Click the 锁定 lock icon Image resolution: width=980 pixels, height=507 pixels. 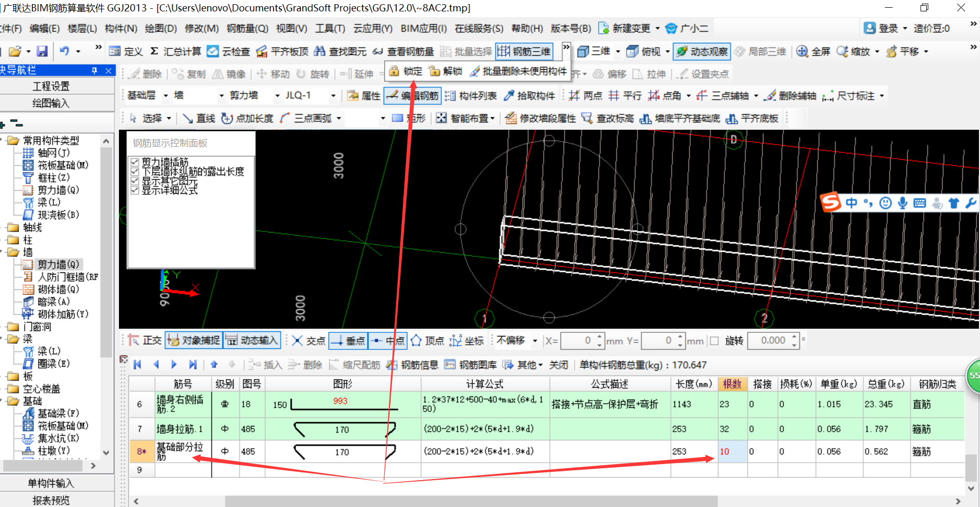(x=394, y=71)
